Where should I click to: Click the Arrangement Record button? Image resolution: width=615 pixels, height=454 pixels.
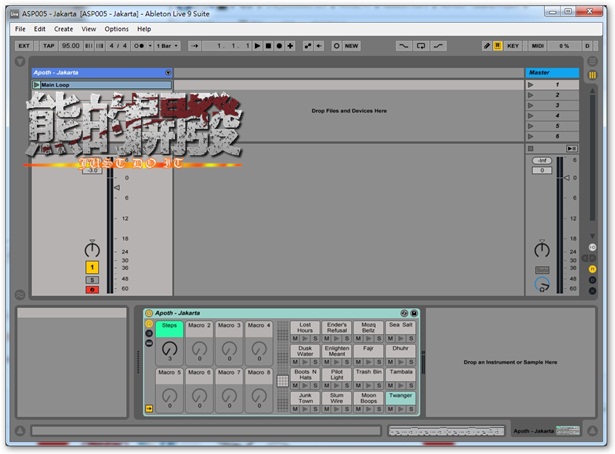click(279, 46)
